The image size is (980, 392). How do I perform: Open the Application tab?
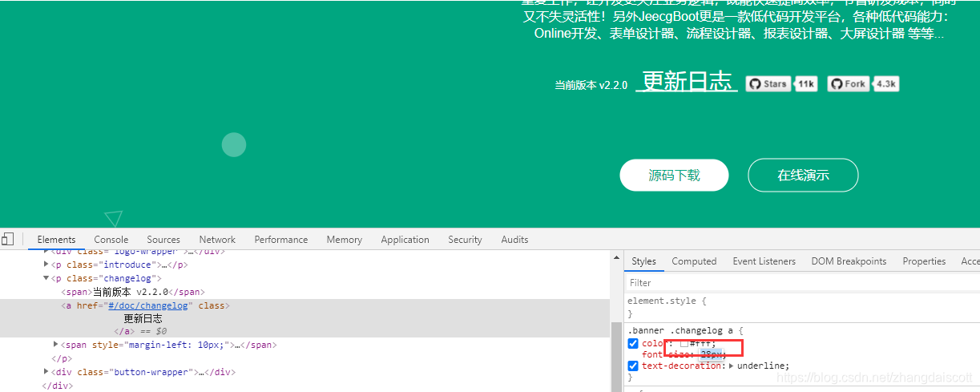tap(405, 240)
